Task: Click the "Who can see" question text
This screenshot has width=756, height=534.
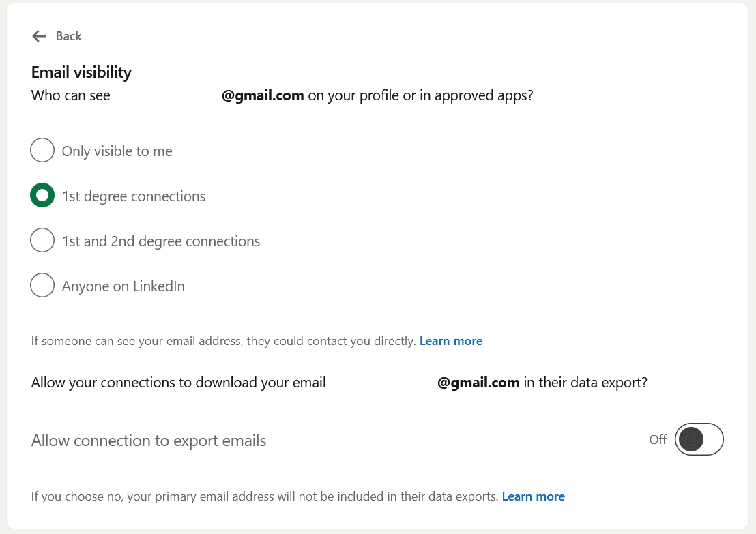Action: pyautogui.click(x=70, y=95)
